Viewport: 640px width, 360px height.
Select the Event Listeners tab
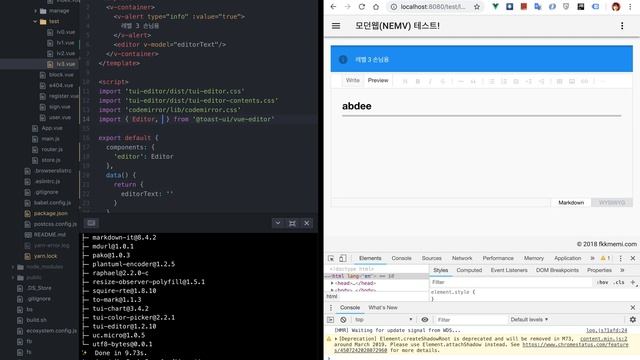click(509, 270)
